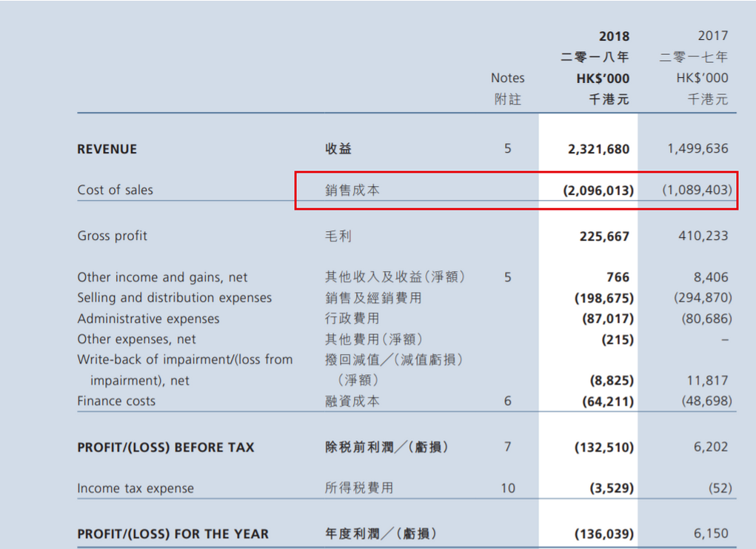Screen dimensions: 756x549
Task: Select Other income and gains, net label
Action: 162,277
